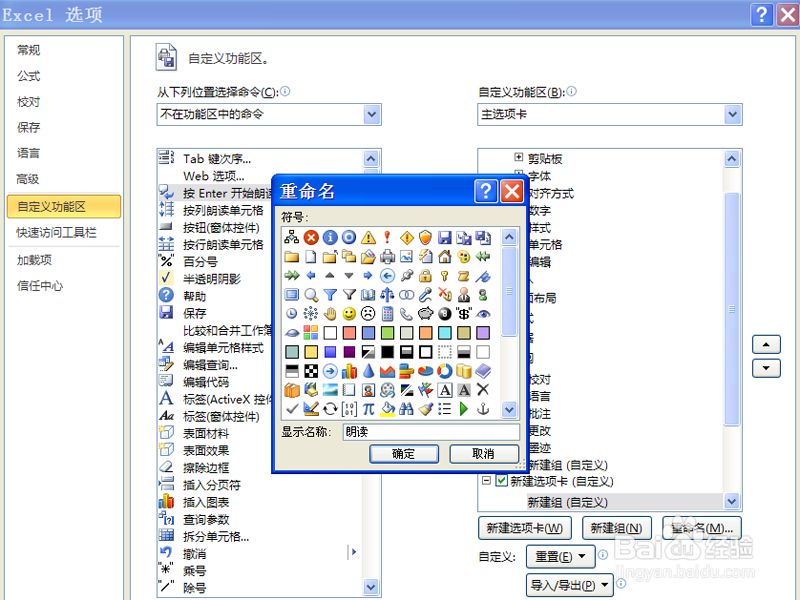This screenshot has height=600, width=800.
Task: Open the 加载项 category
Action: [x=34, y=260]
